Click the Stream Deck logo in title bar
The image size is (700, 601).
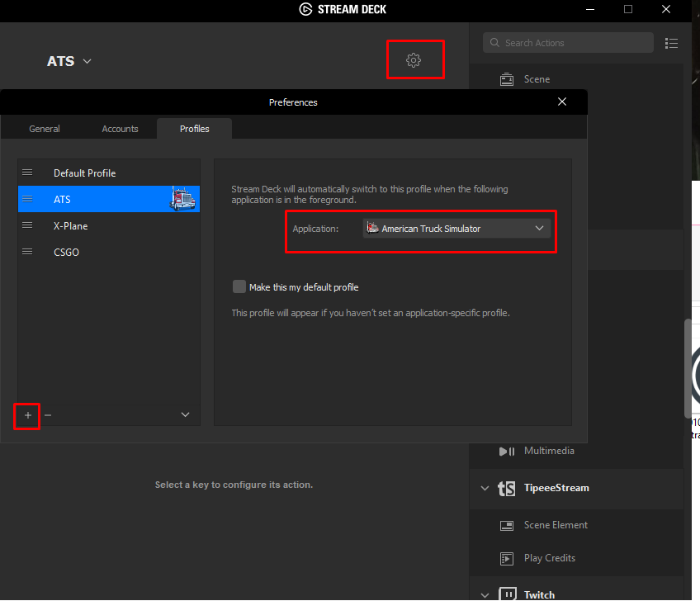pos(305,9)
